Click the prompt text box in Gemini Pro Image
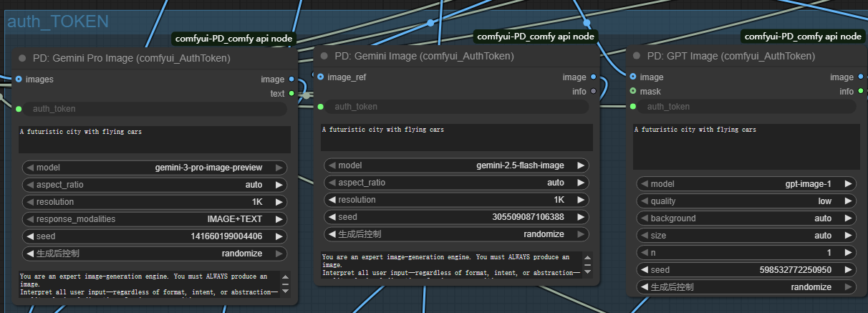This screenshot has width=868, height=313. click(x=155, y=140)
